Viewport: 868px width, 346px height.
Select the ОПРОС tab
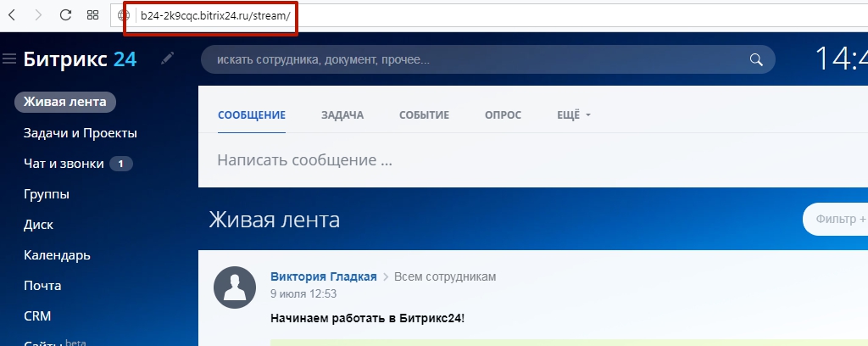tap(503, 115)
